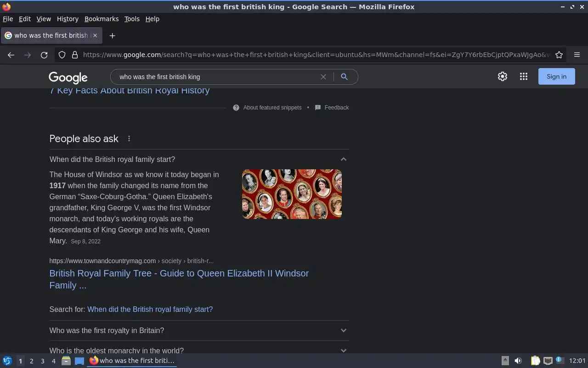Open 'British Royal Family Tree' result link
The image size is (588, 368).
179,279
